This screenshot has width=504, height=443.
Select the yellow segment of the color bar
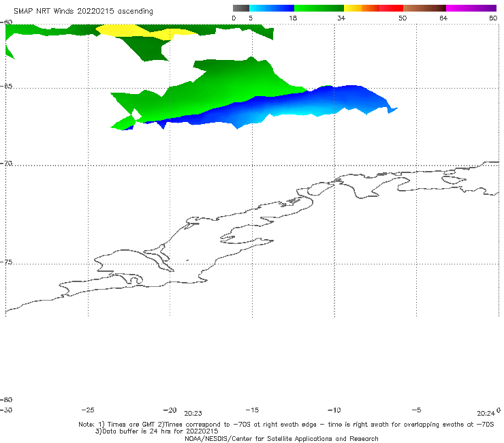353,8
